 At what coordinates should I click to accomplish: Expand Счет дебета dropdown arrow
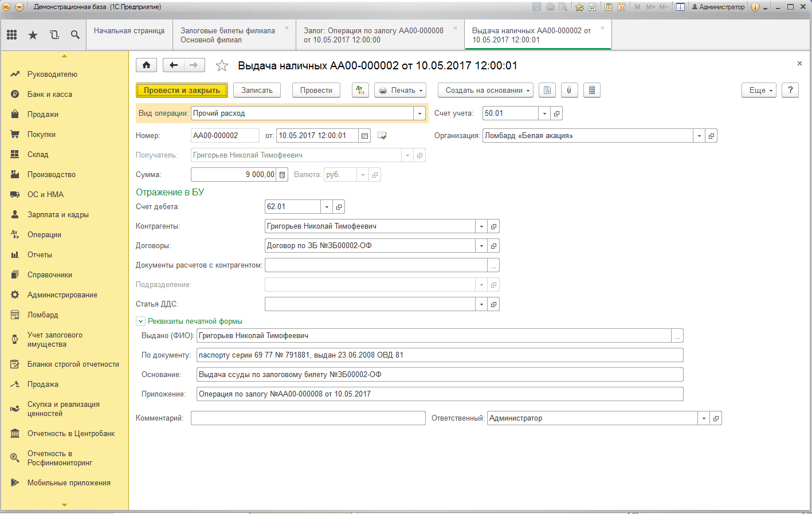pos(327,207)
